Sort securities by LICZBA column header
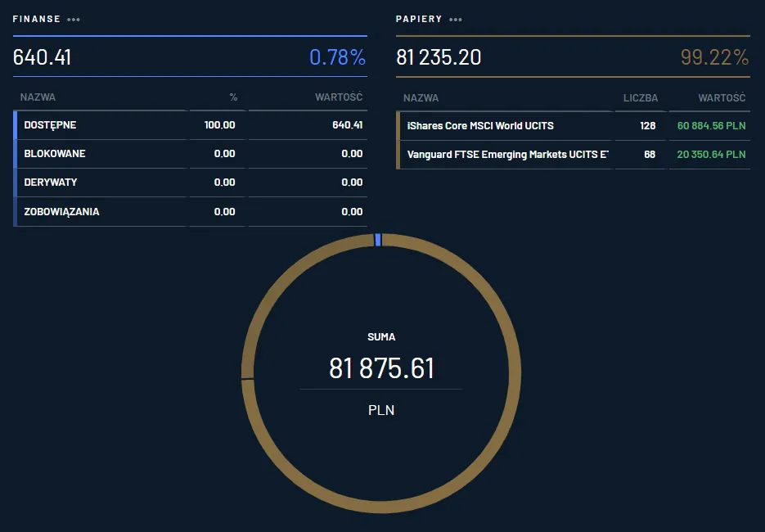765x532 pixels. [640, 98]
